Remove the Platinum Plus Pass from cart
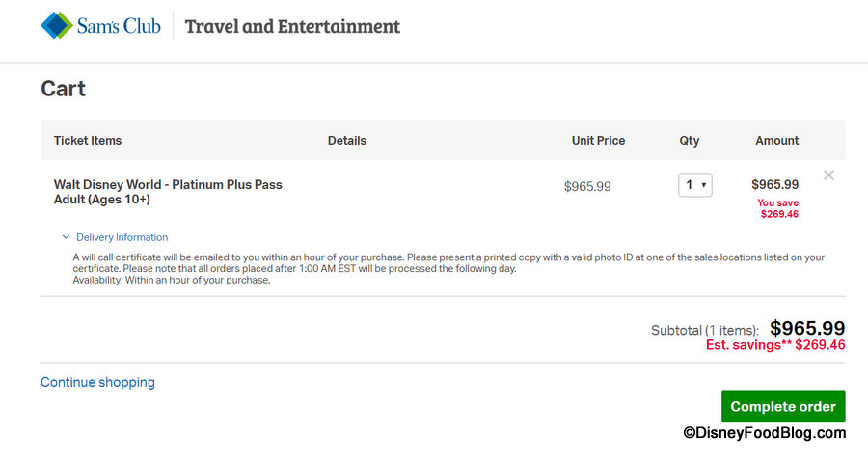 (828, 175)
